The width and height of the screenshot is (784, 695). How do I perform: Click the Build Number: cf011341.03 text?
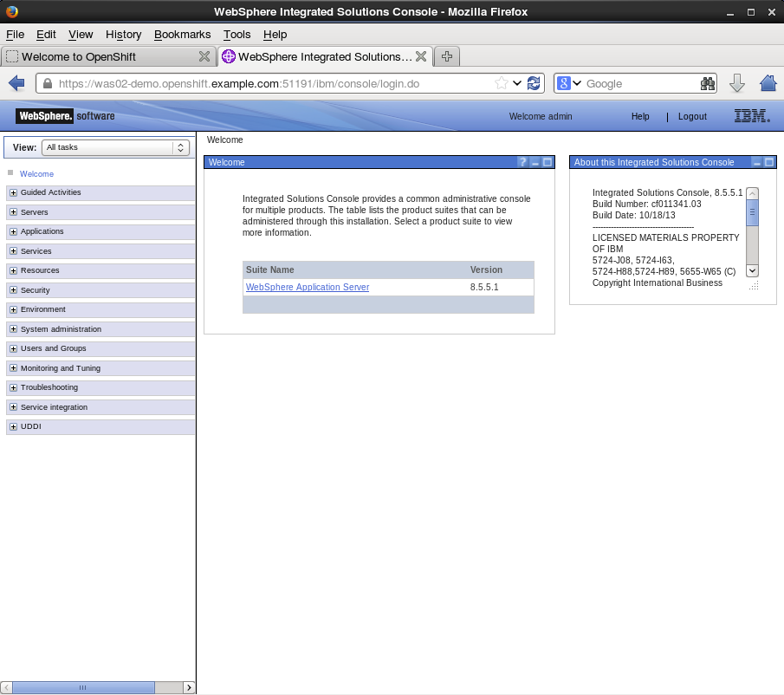(x=646, y=204)
